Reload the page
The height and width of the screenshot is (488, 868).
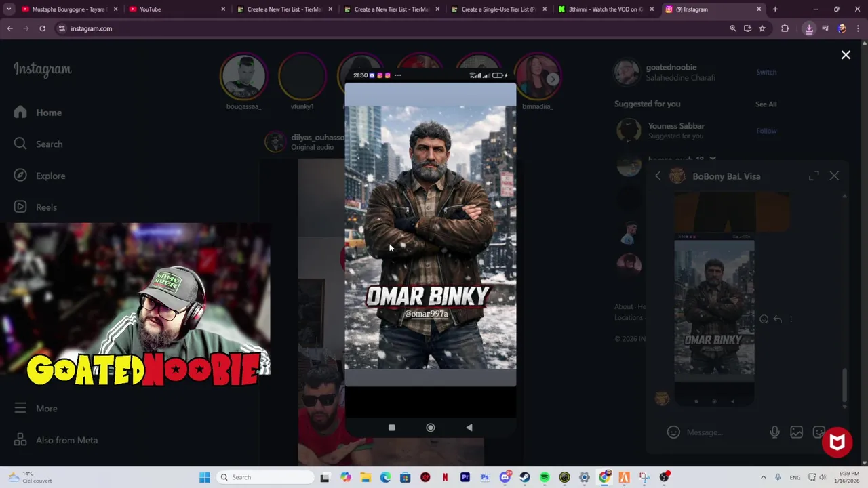pos(42,28)
